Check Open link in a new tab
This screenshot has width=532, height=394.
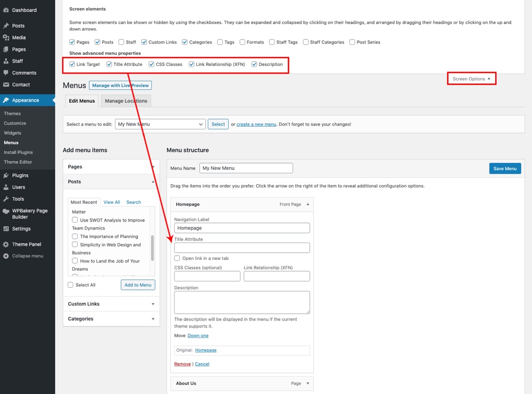176,257
